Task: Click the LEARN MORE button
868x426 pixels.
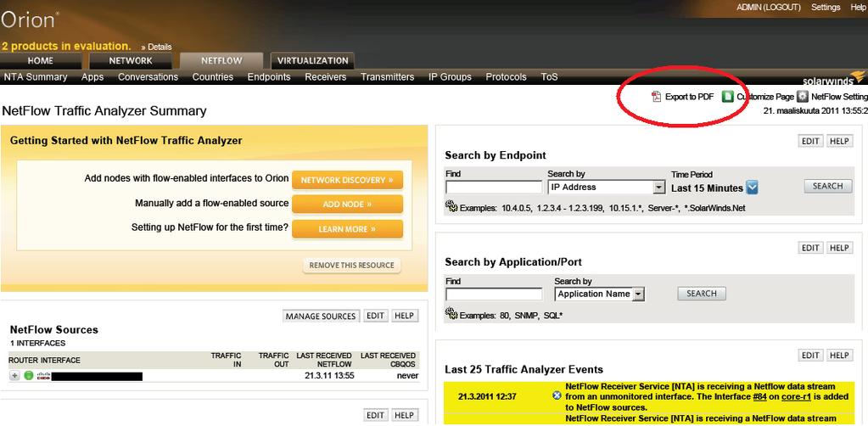Action: coord(347,229)
